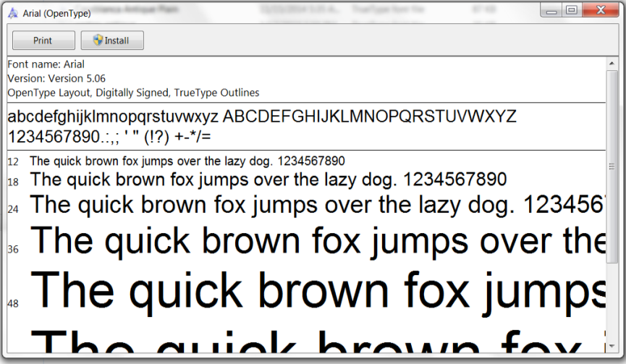The image size is (626, 364).
Task: Click the digits and symbols line '1234567890.:,;'
Action: pyautogui.click(x=109, y=137)
